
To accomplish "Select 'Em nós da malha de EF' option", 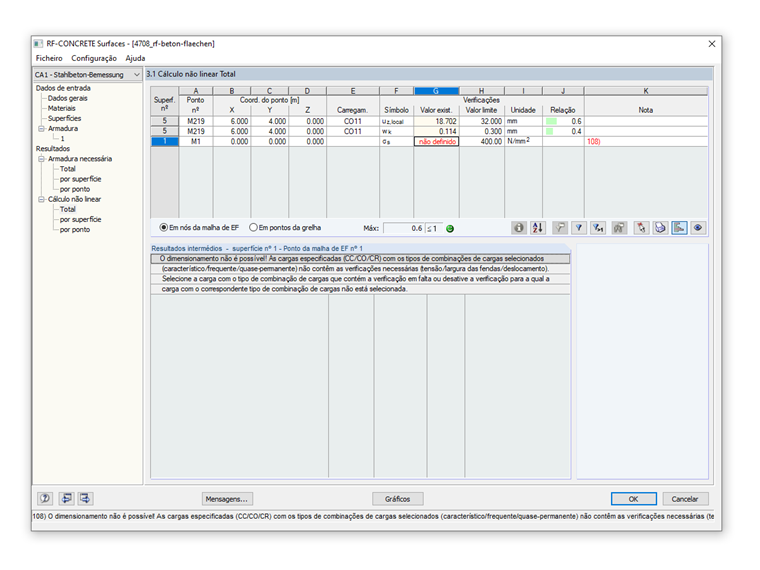I will coord(199,227).
